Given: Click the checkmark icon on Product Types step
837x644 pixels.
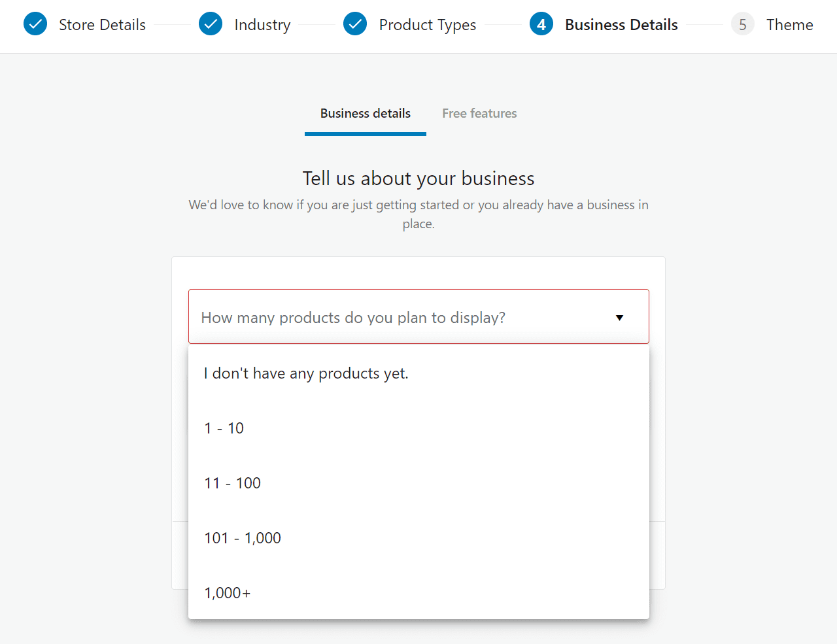Looking at the screenshot, I should (x=355, y=24).
